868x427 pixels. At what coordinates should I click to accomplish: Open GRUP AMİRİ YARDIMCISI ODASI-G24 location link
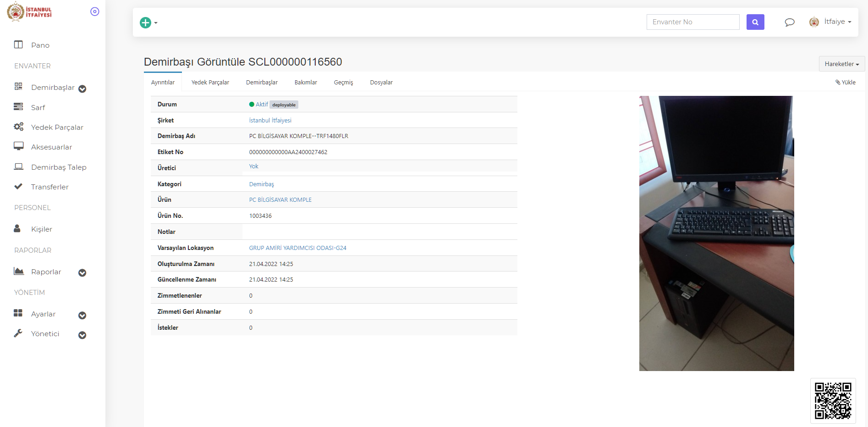point(298,248)
